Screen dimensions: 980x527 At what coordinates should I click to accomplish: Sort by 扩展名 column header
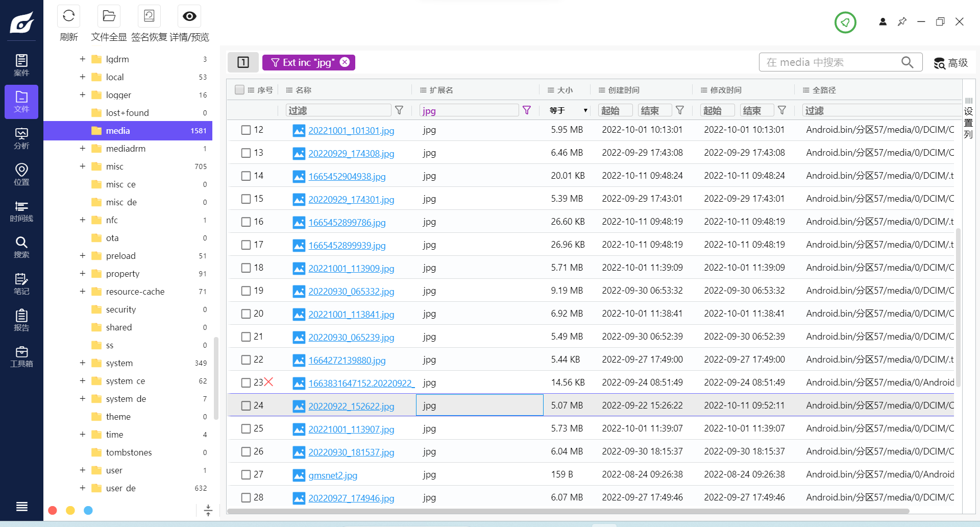click(x=441, y=90)
